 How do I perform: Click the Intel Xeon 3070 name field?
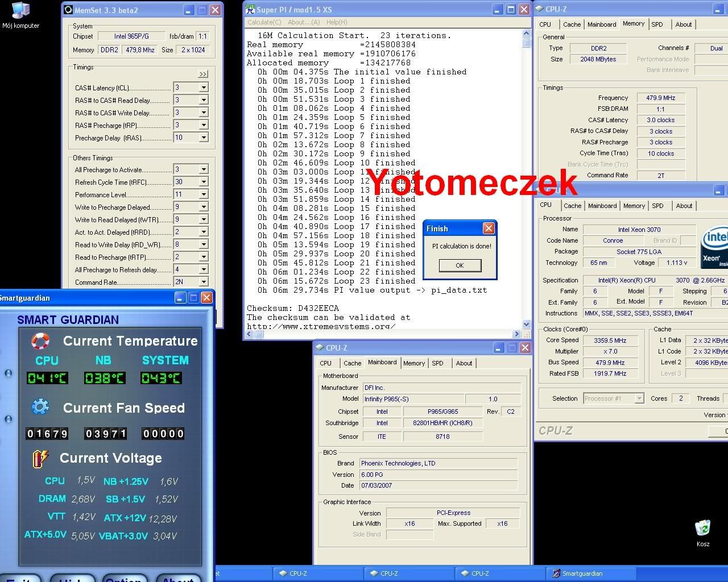pos(639,230)
